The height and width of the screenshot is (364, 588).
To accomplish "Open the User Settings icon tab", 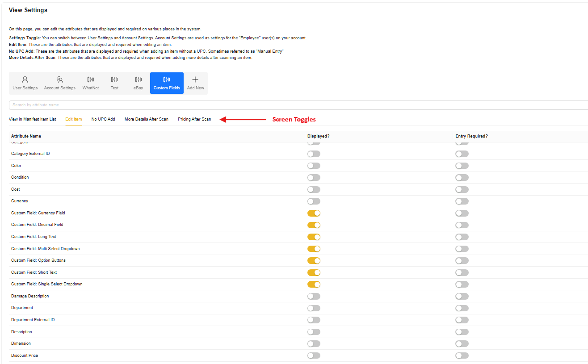I will [25, 83].
